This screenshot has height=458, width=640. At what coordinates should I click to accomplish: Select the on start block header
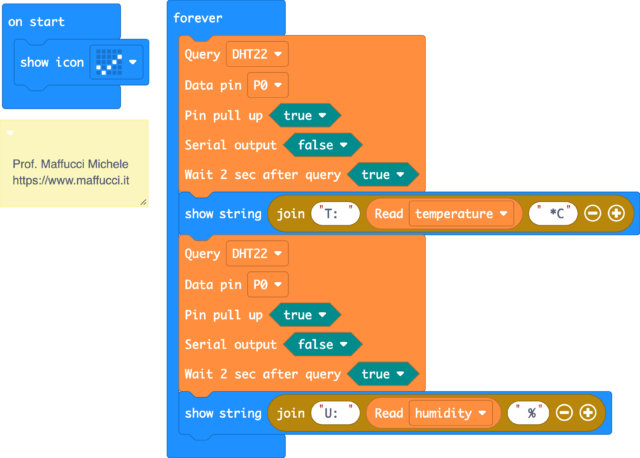pyautogui.click(x=36, y=21)
